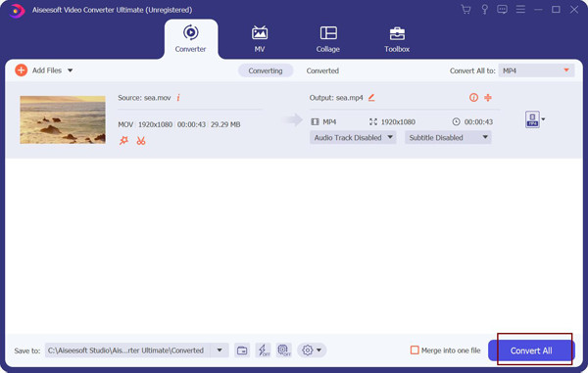Expand the format profile dropdown arrow

point(543,119)
